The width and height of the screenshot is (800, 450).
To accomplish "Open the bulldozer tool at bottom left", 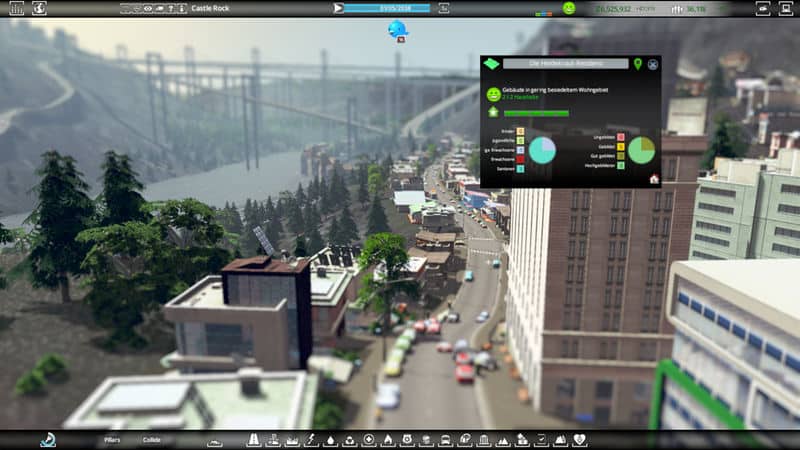I will point(47,439).
